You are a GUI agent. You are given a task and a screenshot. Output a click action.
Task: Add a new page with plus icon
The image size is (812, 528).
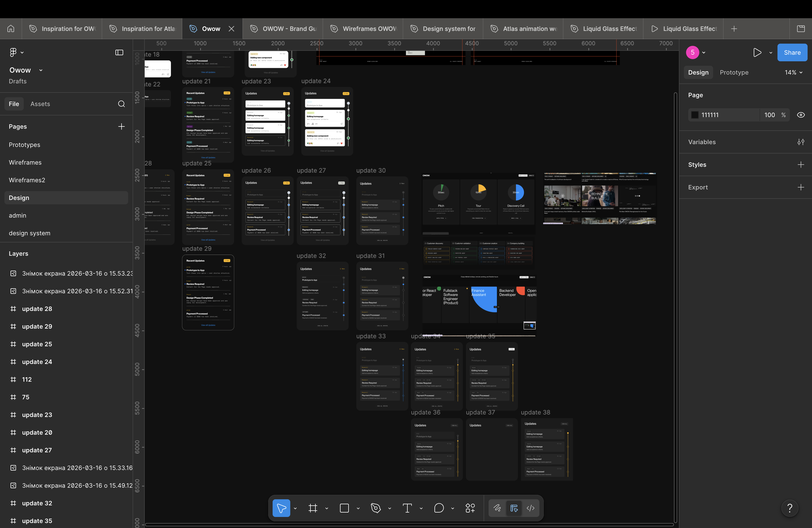[x=122, y=126]
